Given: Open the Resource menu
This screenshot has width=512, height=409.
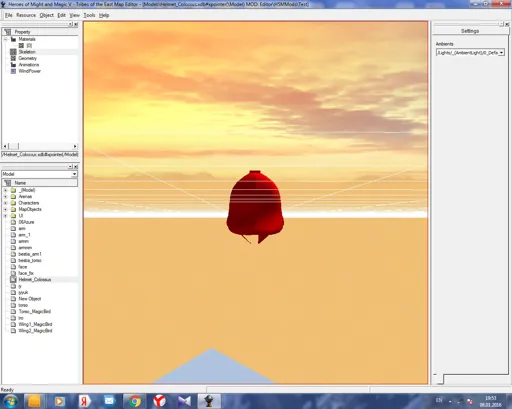Looking at the screenshot, I should (x=26, y=15).
